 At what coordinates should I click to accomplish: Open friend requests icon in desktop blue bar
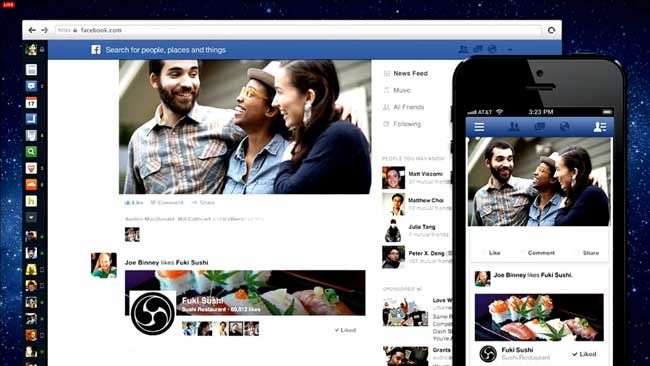pyautogui.click(x=463, y=49)
